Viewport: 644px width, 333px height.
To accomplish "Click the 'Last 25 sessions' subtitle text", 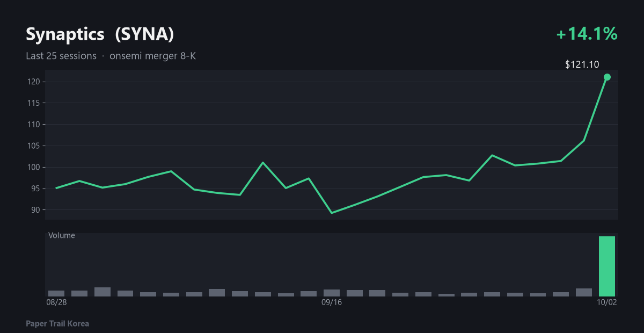I will [x=61, y=56].
